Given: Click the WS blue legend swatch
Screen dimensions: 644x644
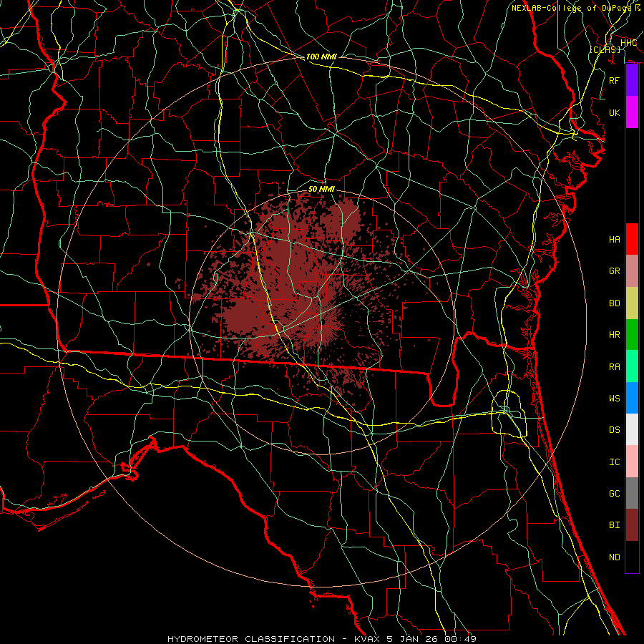Looking at the screenshot, I should pyautogui.click(x=632, y=398).
